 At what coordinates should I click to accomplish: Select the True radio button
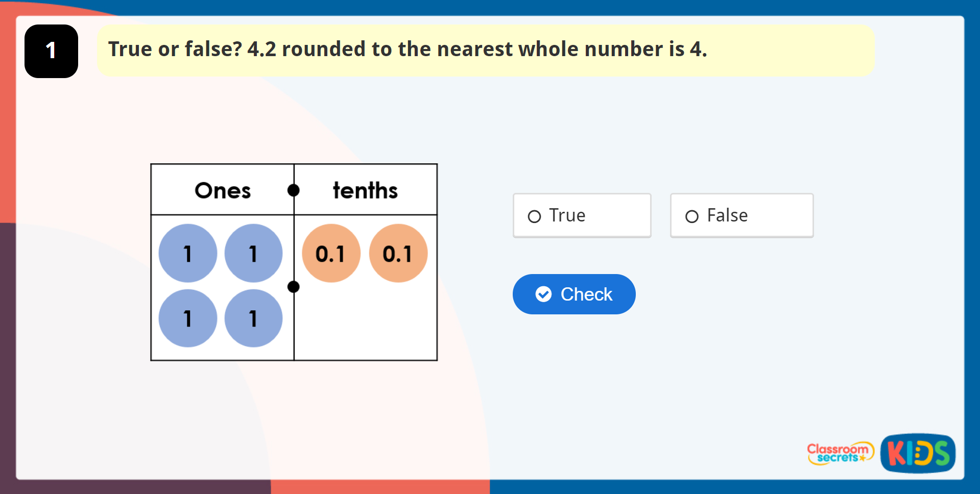pos(534,215)
